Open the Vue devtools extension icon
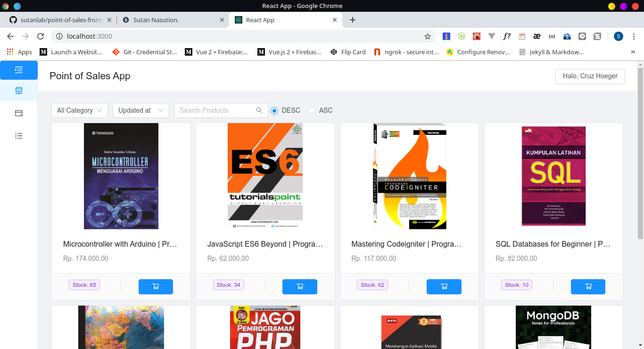Screen dimensions: 644x349 pyautogui.click(x=492, y=36)
